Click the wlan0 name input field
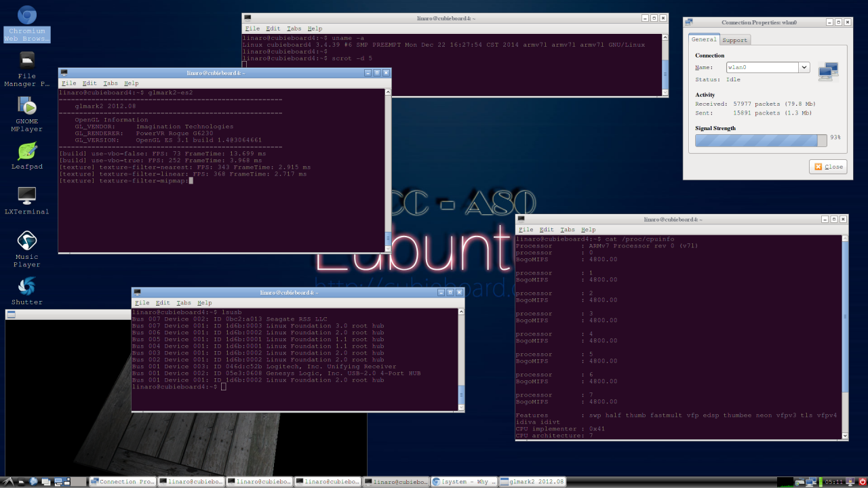Viewport: 868px width, 488px height. [x=762, y=67]
